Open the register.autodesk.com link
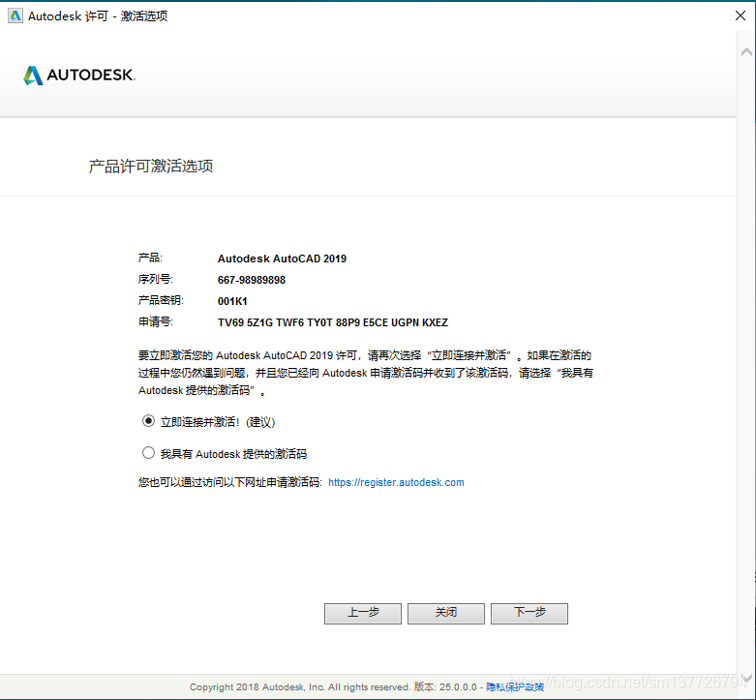 click(x=396, y=482)
